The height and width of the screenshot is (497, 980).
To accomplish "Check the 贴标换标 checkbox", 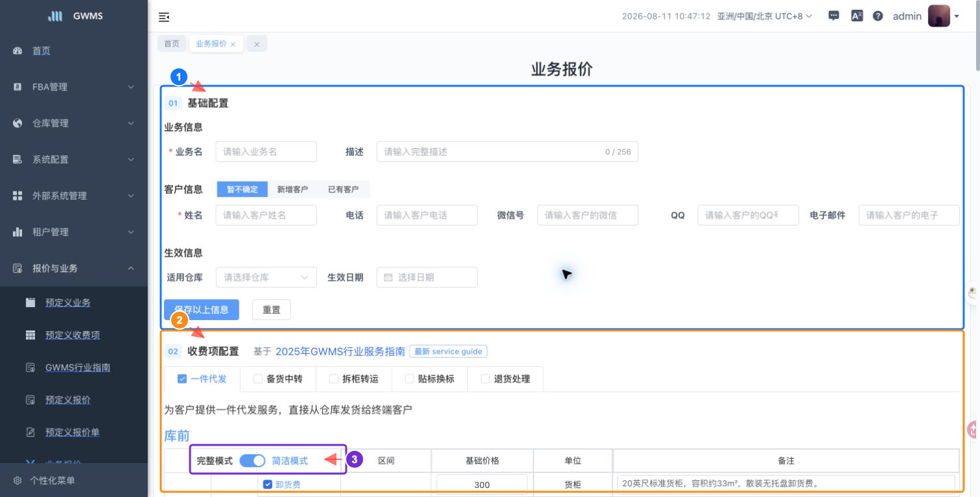I will pos(409,379).
